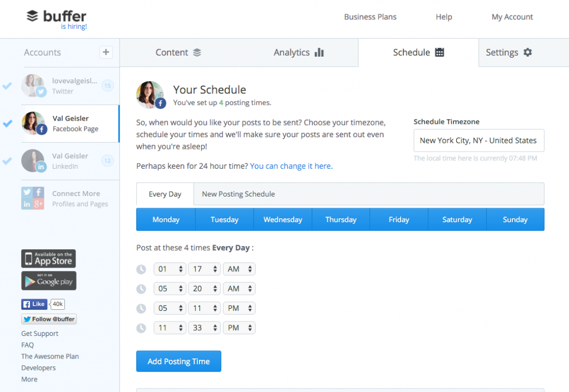The image size is (569, 392).
Task: Open the minute dropdown showing 20
Action: [x=204, y=289]
